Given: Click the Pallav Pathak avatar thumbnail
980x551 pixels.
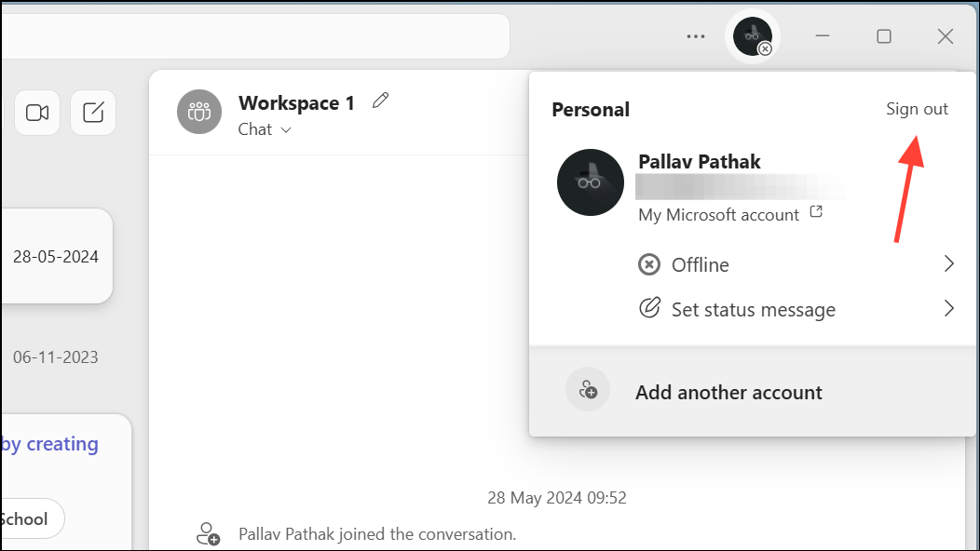Looking at the screenshot, I should pos(590,182).
